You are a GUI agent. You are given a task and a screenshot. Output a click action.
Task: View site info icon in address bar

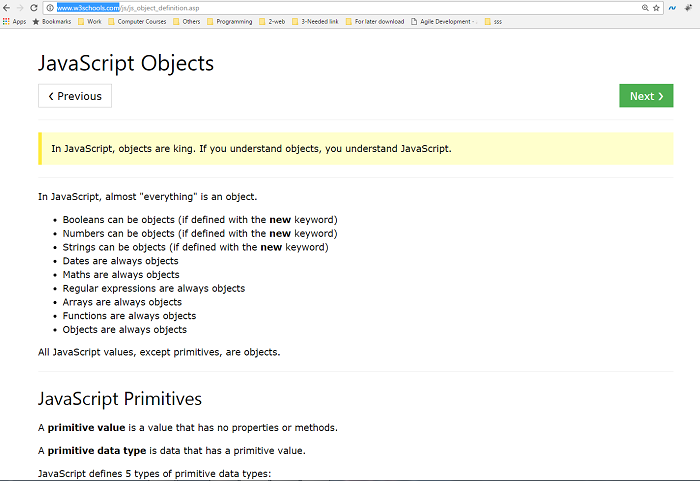tap(50, 8)
